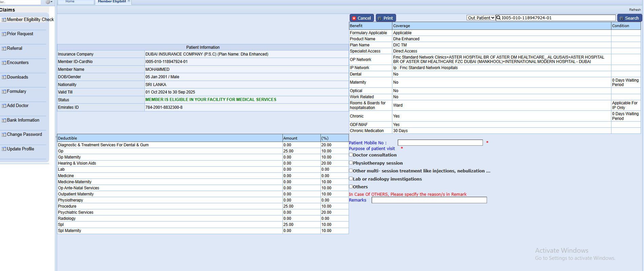Close the Member Eligibility tab with its x icon

(129, 1)
